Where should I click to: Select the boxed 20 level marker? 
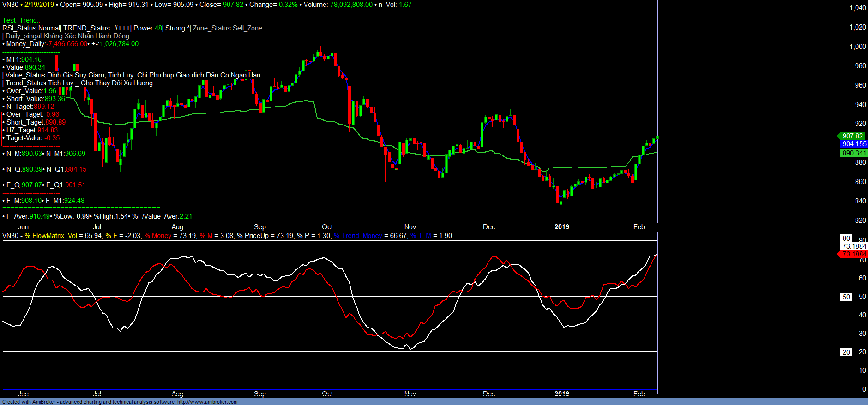tap(846, 352)
